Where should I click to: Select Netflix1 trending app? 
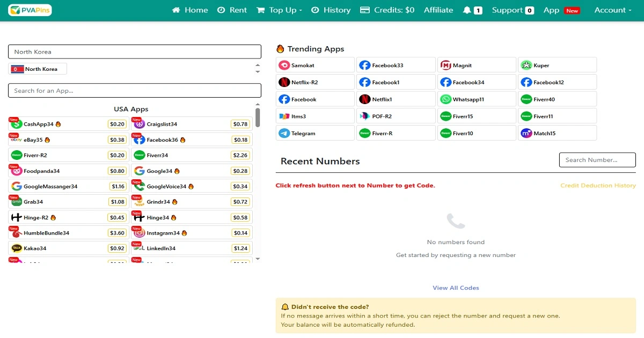pos(396,99)
